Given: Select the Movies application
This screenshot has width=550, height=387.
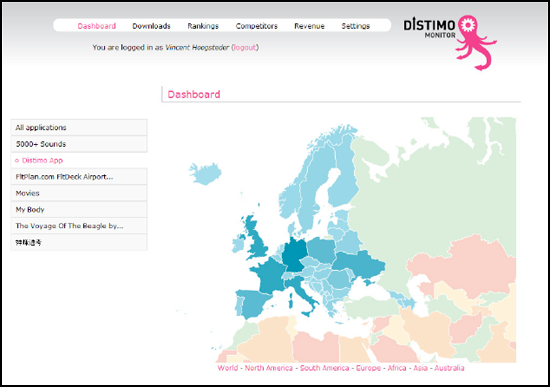Looking at the screenshot, I should [x=79, y=193].
